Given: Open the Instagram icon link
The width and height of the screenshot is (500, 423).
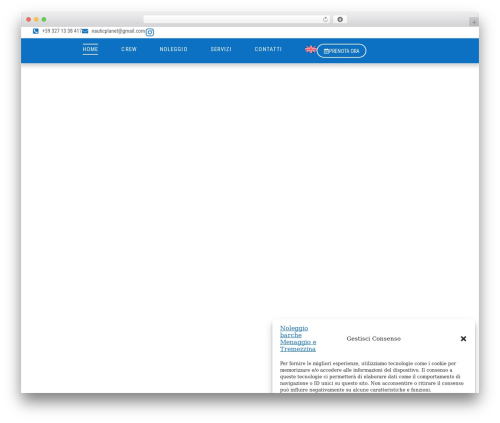Looking at the screenshot, I should click(x=150, y=32).
